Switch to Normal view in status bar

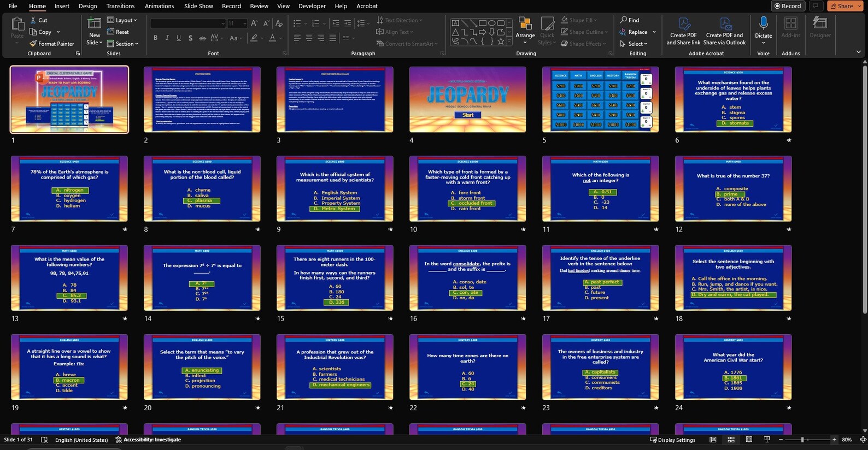pos(713,440)
